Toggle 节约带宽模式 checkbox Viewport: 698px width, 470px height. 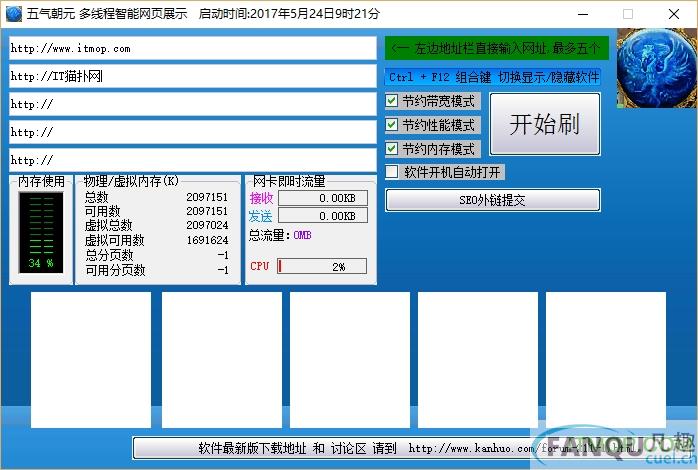pyautogui.click(x=392, y=101)
